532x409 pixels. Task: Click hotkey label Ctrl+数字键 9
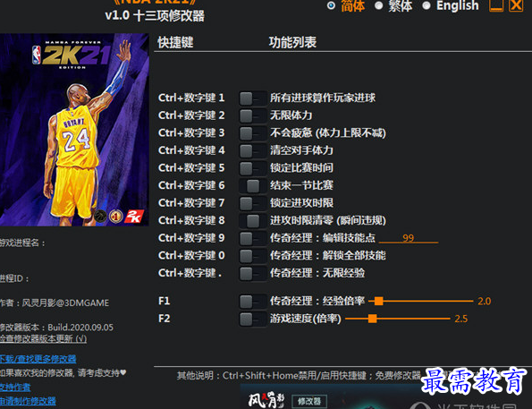(191, 238)
